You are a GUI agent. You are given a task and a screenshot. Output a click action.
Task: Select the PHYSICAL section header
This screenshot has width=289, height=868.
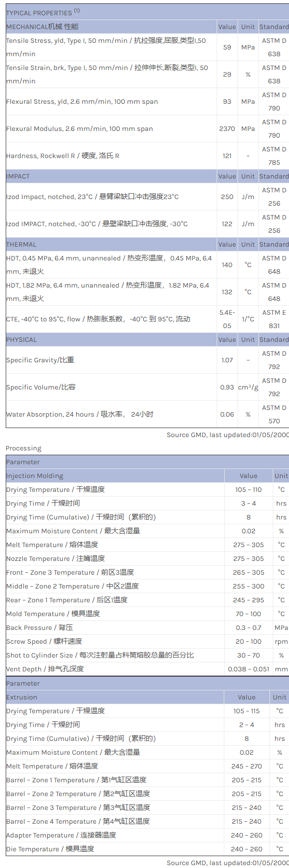(x=21, y=339)
